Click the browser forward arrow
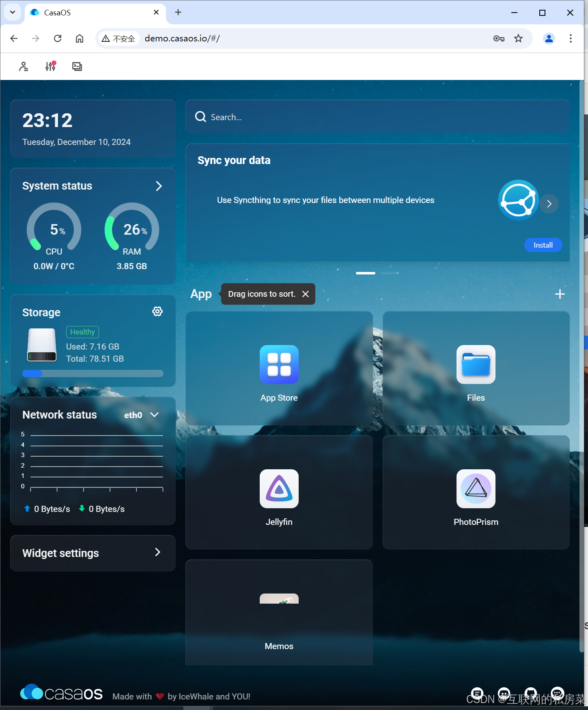 (36, 38)
